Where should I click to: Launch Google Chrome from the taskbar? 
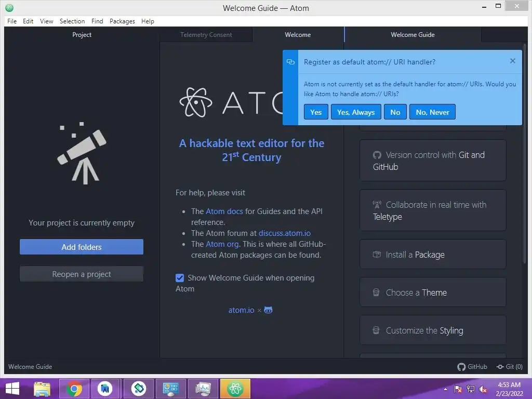[x=74, y=389]
